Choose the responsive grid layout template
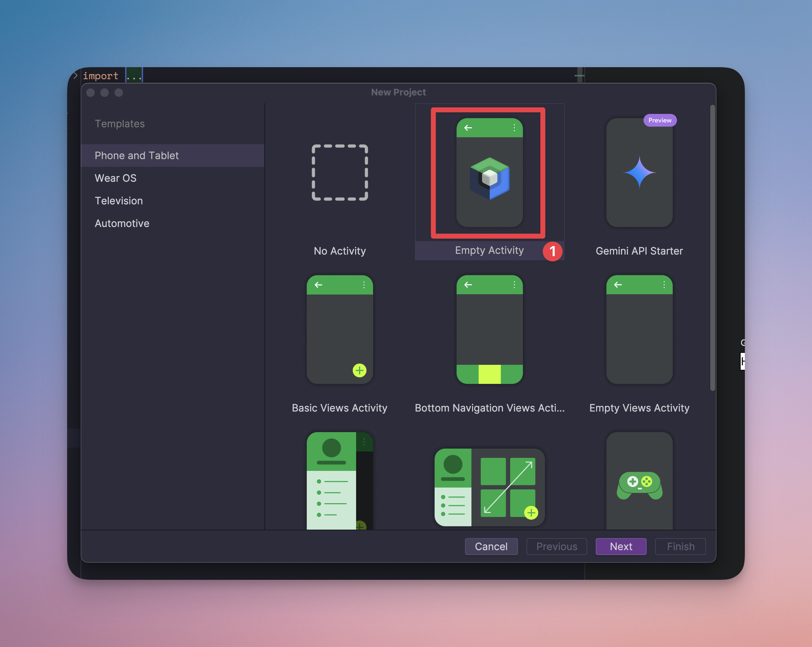The width and height of the screenshot is (812, 647). [x=489, y=487]
